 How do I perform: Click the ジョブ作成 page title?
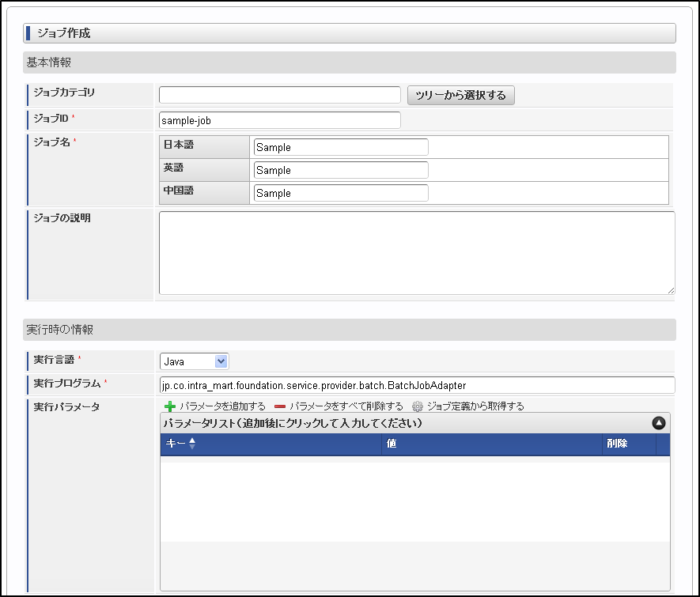(64, 33)
